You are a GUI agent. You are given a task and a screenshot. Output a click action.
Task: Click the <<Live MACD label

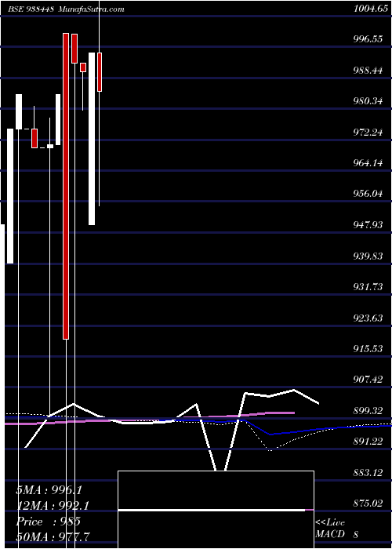(330, 529)
